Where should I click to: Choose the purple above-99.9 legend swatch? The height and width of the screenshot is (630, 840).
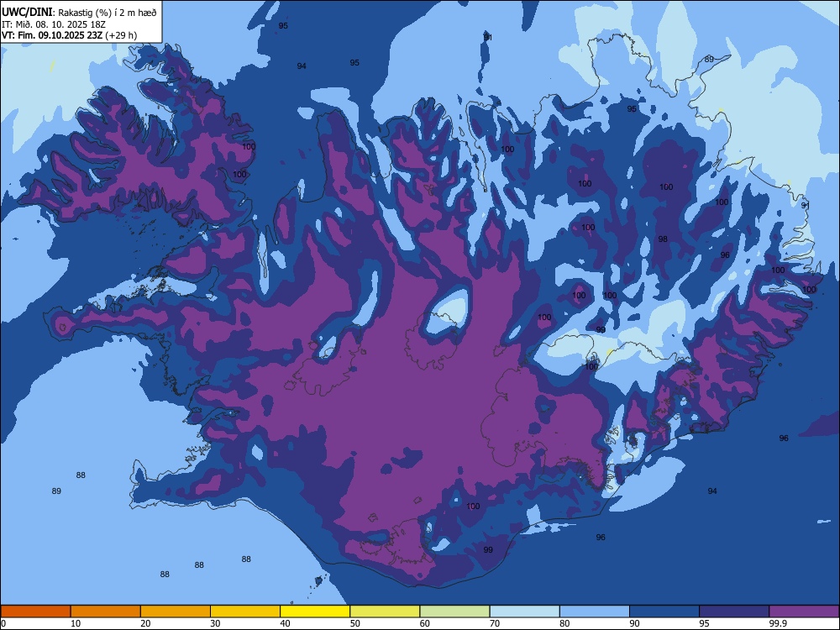[x=805, y=612]
